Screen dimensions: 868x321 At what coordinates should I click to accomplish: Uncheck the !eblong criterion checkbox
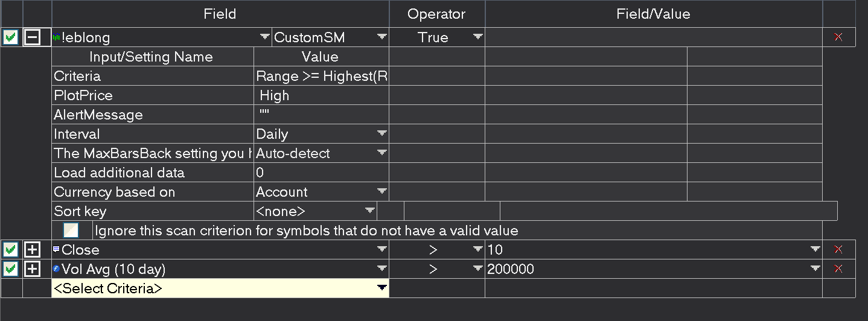pyautogui.click(x=10, y=37)
